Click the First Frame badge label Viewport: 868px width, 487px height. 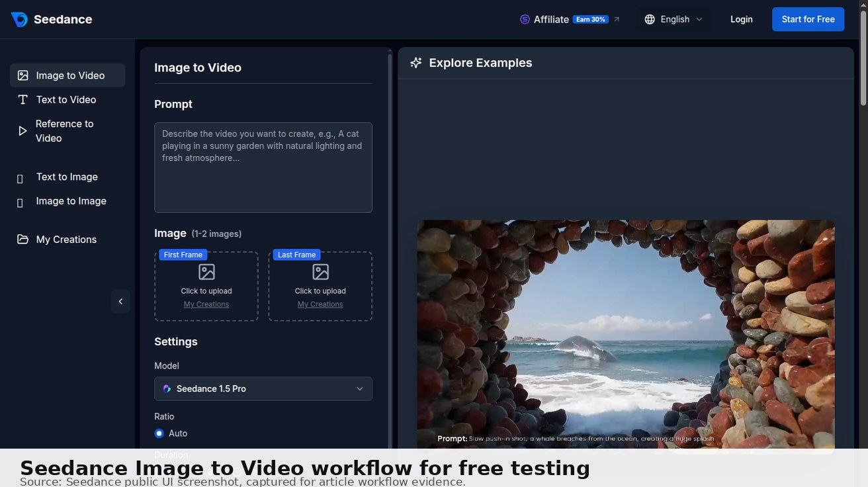tap(183, 255)
